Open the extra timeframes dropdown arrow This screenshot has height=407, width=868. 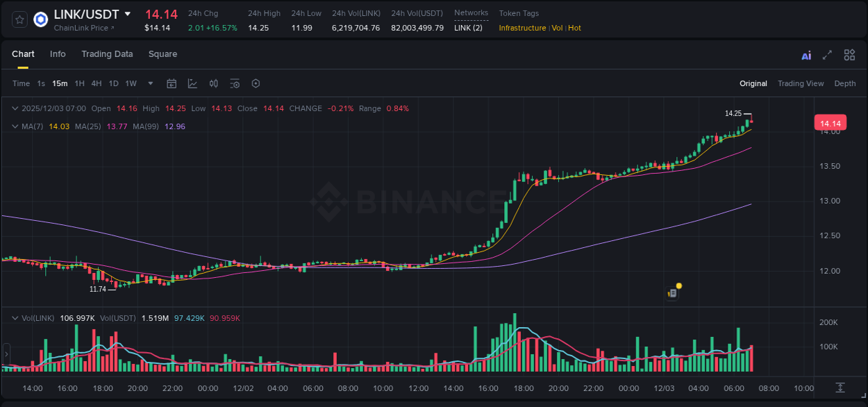149,83
